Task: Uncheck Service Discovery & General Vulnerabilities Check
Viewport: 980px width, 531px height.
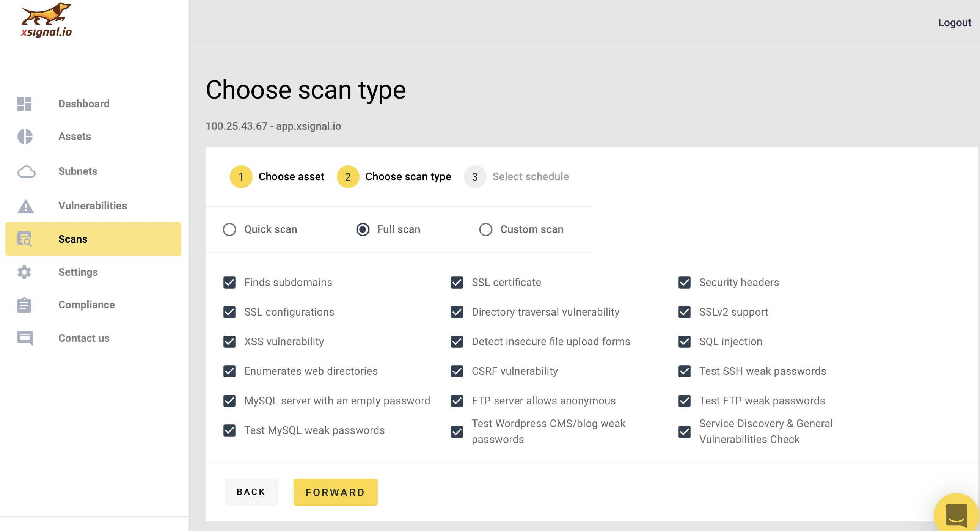Action: pos(685,432)
